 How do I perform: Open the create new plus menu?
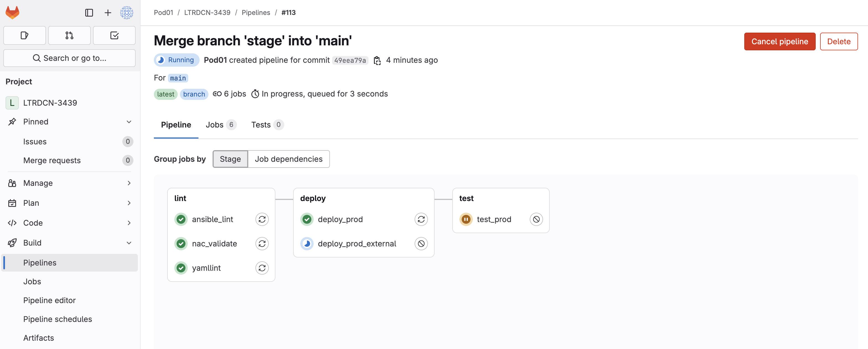pyautogui.click(x=108, y=13)
